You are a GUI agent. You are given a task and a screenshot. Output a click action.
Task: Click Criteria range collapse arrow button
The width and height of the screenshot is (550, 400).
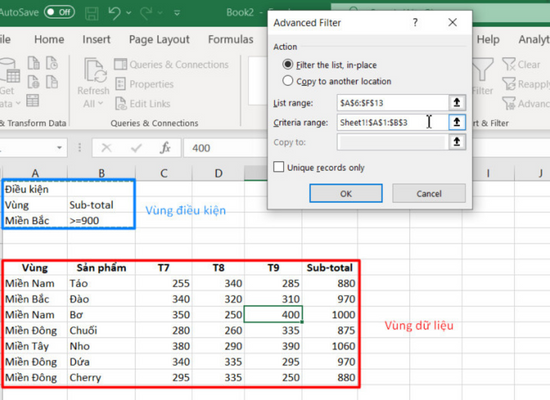pos(457,122)
